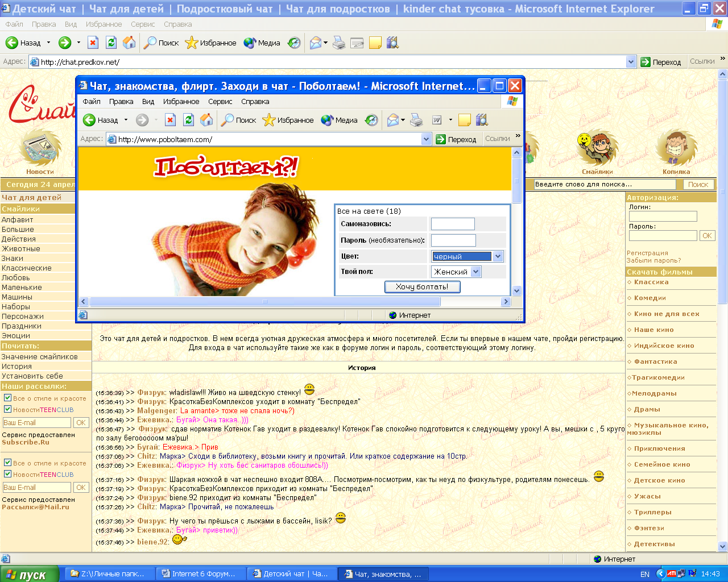This screenshot has width=728, height=582.
Task: Expand address dropdown in background Детский чат window
Action: [x=631, y=61]
